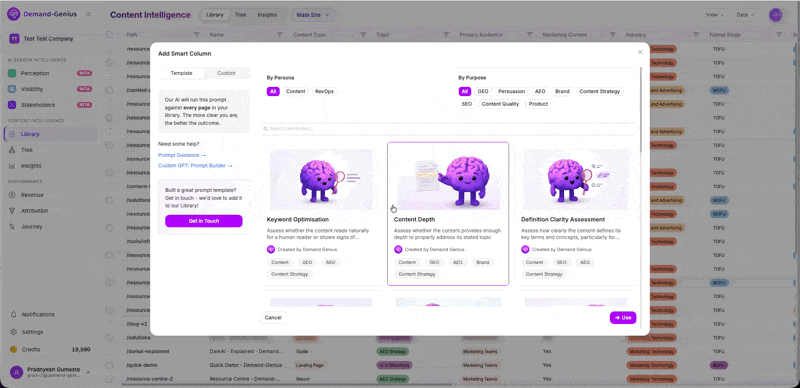Click the Revenue icon in sidebar
800x388 pixels.
pos(12,195)
